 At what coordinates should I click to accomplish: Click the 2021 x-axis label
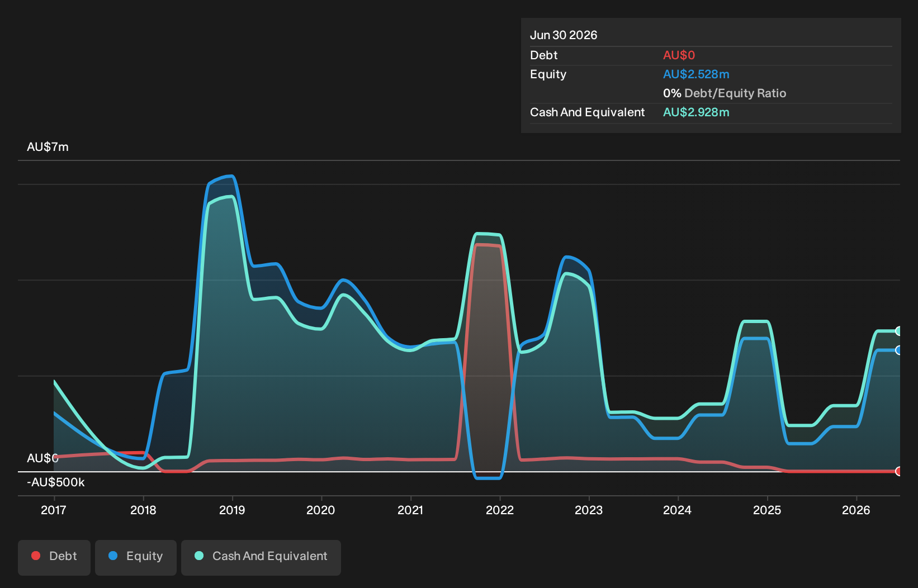(410, 510)
